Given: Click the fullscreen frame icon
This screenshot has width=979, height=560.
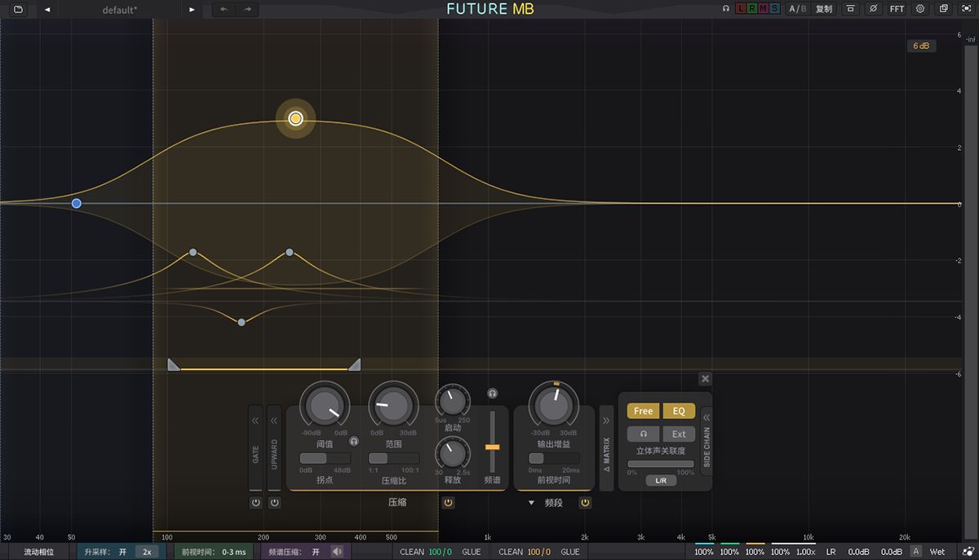Looking at the screenshot, I should coord(966,9).
